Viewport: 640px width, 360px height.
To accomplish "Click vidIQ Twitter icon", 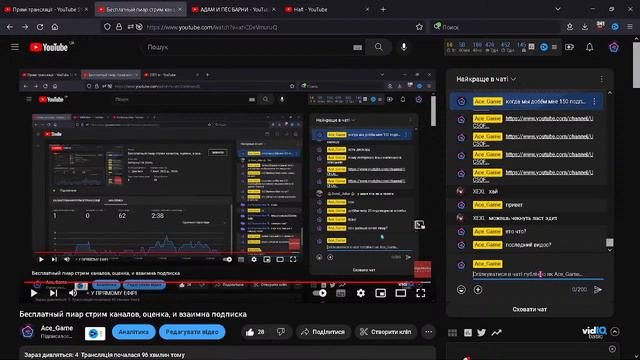I will point(482,333).
